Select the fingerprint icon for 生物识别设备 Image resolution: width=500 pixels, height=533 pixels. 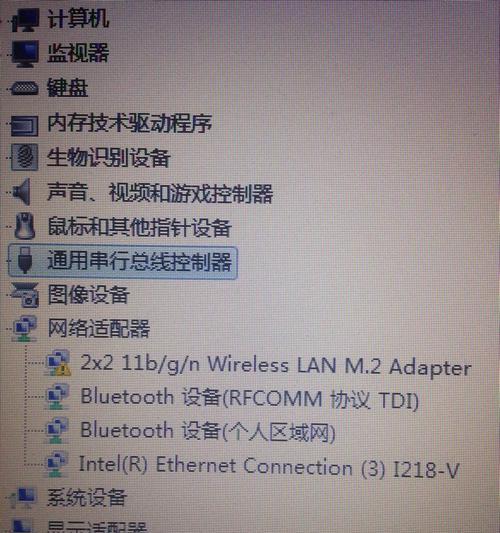(x=24, y=157)
